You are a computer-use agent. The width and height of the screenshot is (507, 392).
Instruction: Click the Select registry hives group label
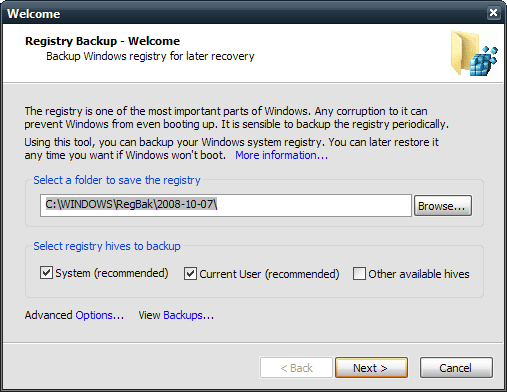pos(107,246)
